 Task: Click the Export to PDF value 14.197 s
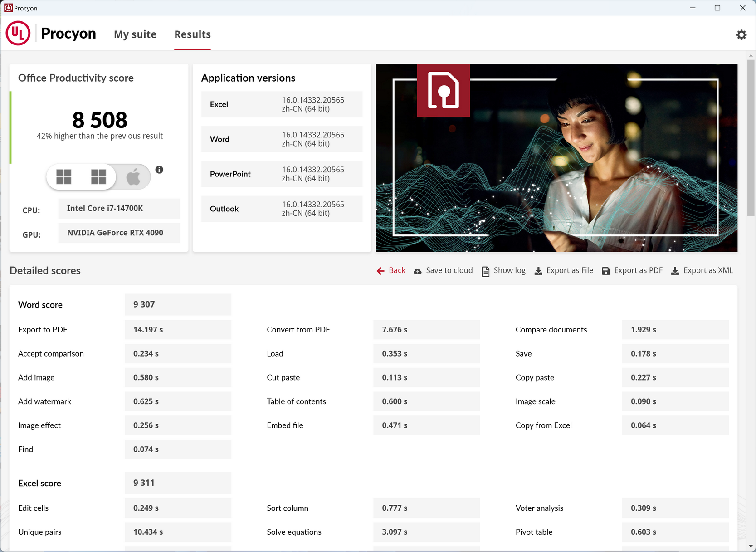[178, 330]
